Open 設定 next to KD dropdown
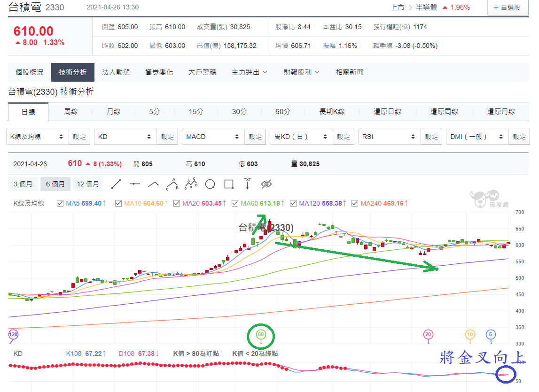Screen dimensions: 539x392 [167, 137]
